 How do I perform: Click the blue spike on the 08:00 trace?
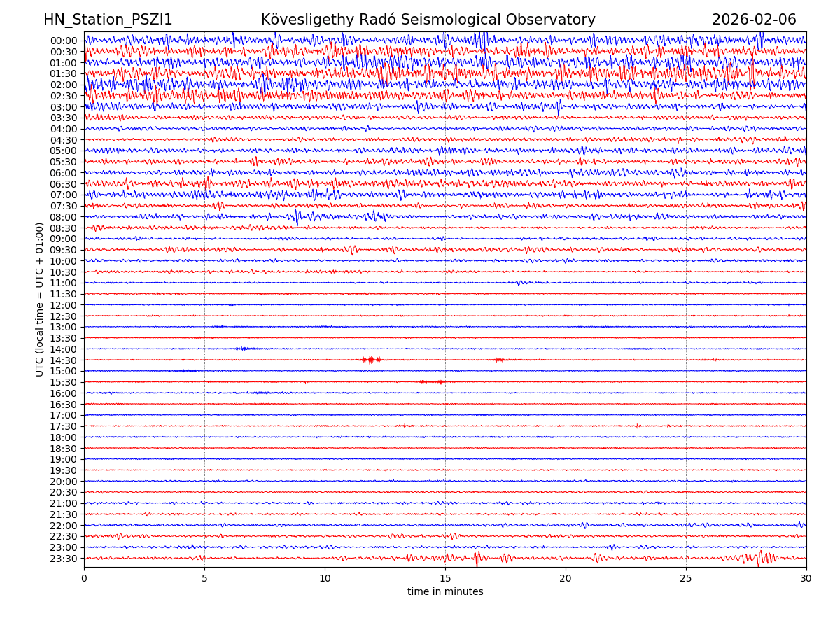pyautogui.click(x=297, y=217)
